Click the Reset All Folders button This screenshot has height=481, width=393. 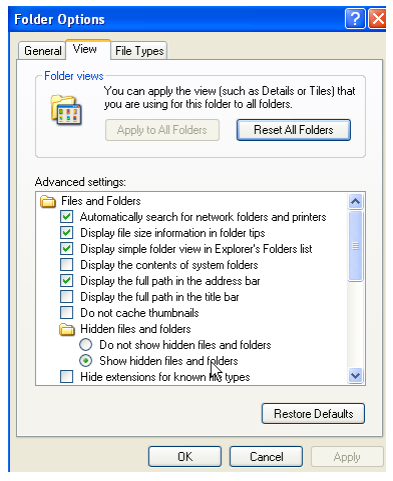293,130
